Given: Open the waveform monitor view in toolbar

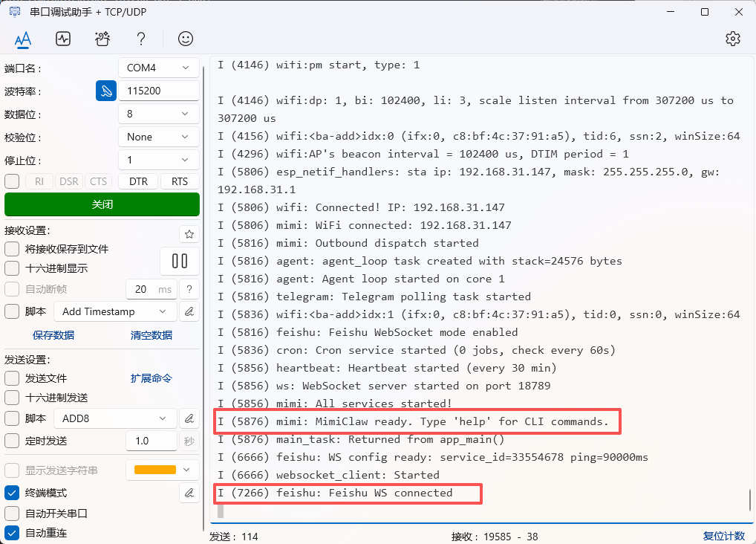Looking at the screenshot, I should click(63, 39).
